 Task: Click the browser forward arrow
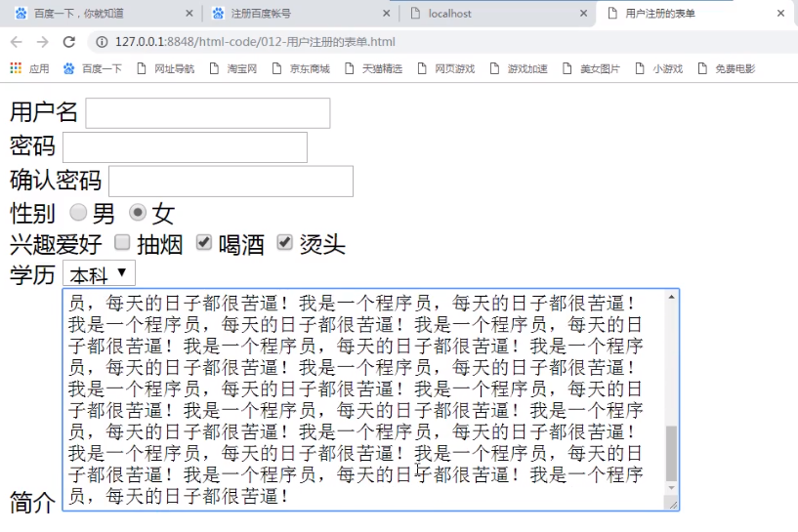coord(43,42)
